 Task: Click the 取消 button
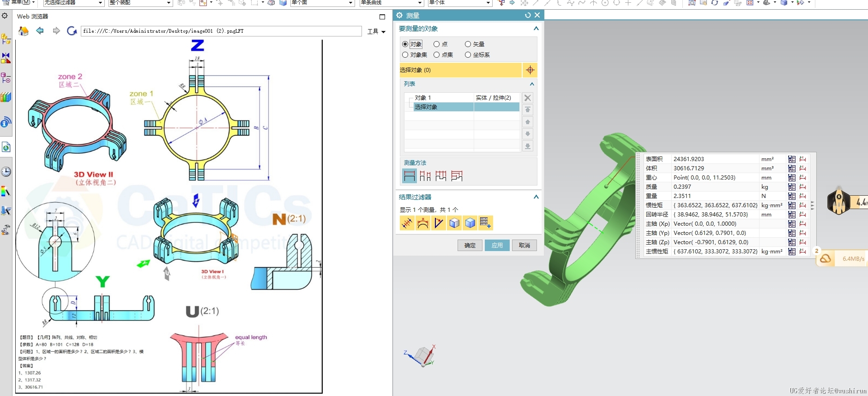[x=524, y=245]
